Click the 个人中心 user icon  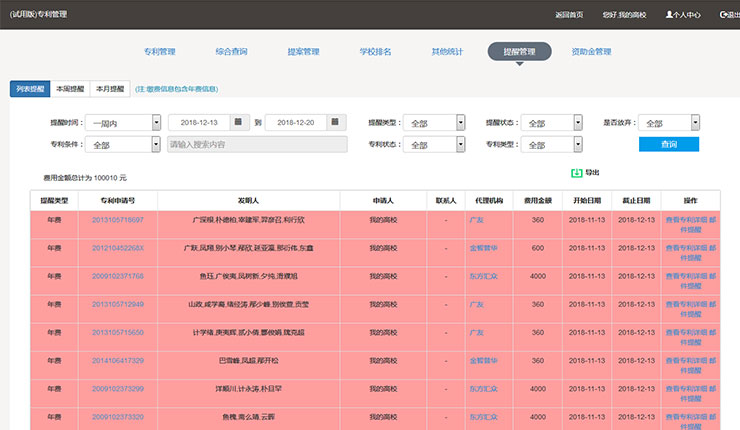point(670,15)
